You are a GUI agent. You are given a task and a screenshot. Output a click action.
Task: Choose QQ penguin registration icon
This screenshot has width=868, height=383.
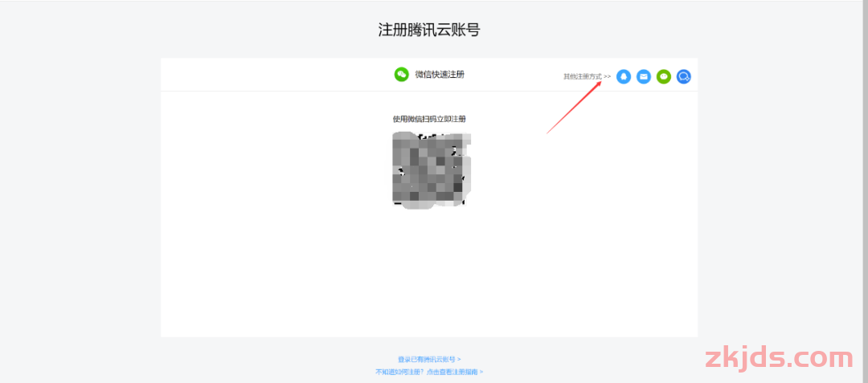624,77
